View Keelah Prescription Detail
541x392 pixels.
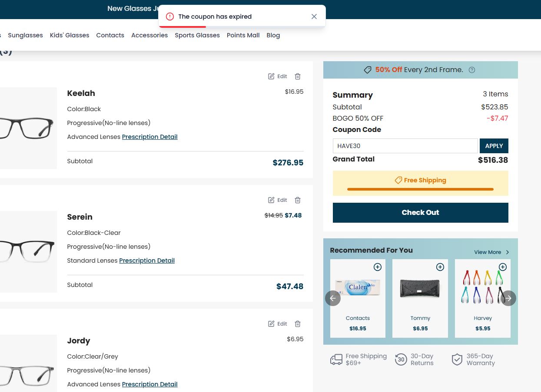[x=150, y=137]
